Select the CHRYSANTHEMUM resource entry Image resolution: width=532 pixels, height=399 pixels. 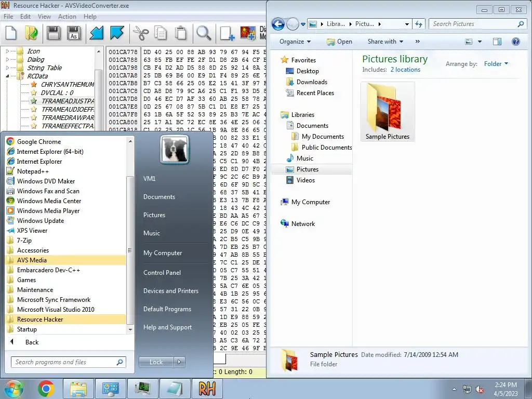click(67, 84)
